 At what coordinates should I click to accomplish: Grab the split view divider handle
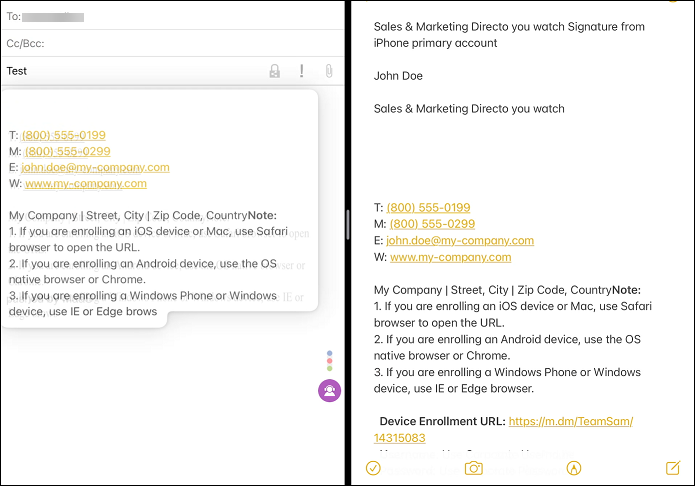(x=347, y=224)
